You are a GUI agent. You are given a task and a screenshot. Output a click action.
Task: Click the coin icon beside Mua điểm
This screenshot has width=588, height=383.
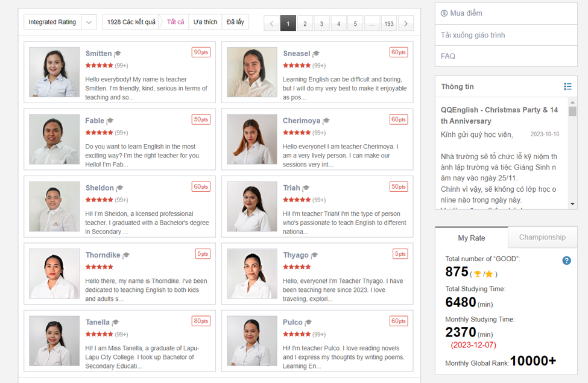pyautogui.click(x=444, y=13)
